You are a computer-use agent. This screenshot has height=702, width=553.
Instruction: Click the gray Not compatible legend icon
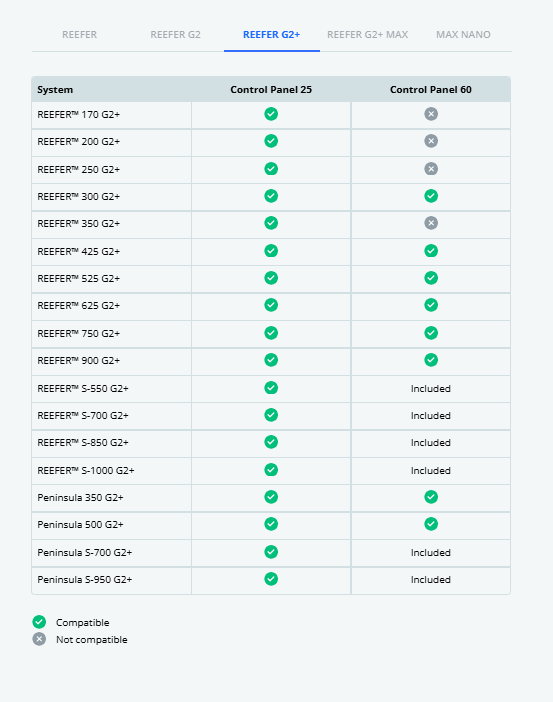[39, 639]
